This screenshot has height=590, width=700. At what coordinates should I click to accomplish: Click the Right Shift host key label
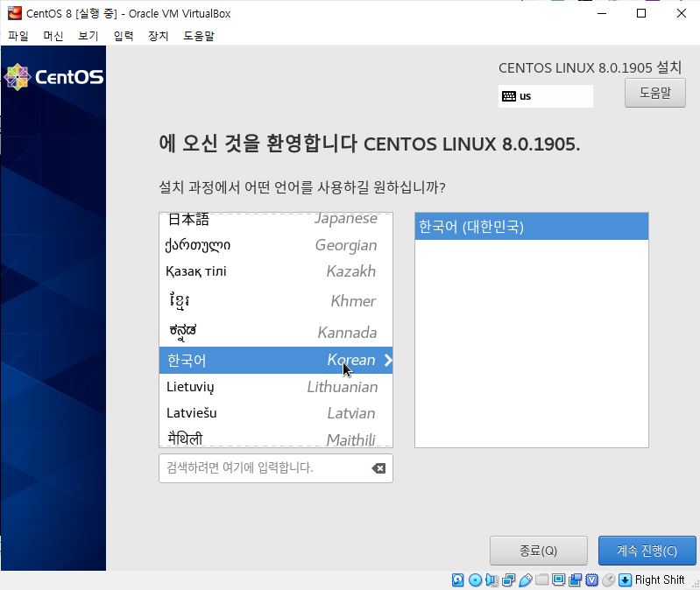(660, 579)
